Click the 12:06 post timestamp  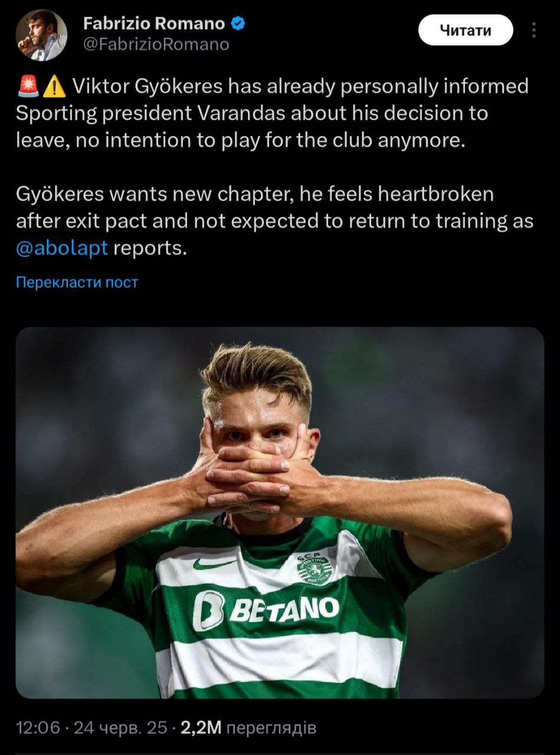pos(38,728)
